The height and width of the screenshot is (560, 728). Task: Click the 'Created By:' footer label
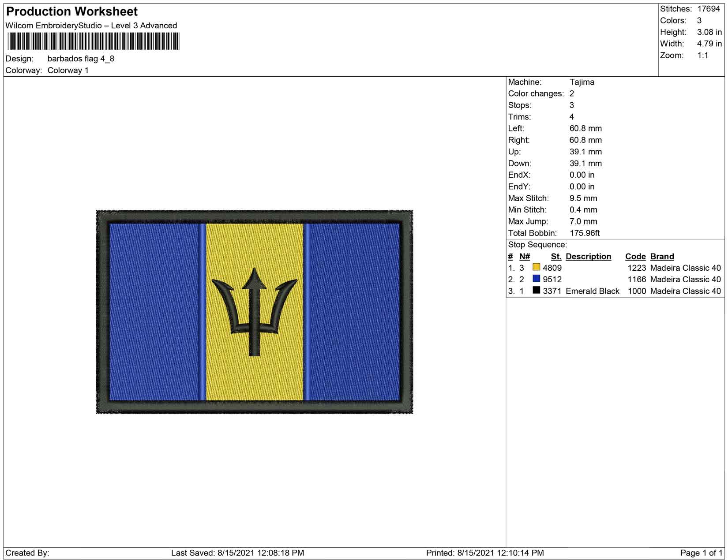click(27, 553)
